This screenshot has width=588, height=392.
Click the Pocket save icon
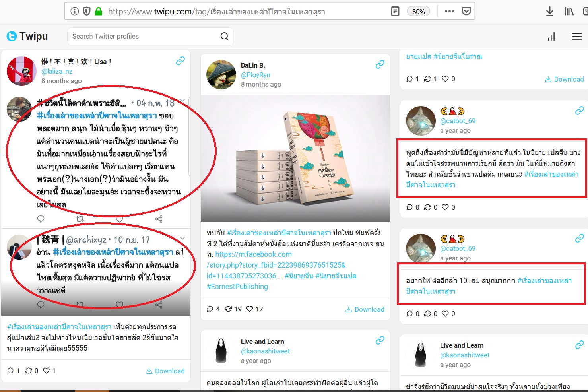point(466,11)
